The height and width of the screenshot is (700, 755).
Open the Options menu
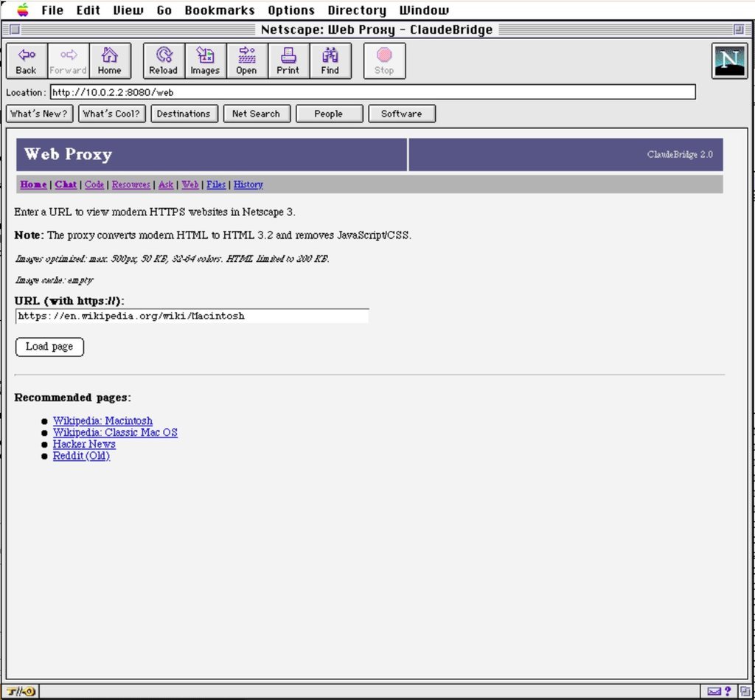290,10
